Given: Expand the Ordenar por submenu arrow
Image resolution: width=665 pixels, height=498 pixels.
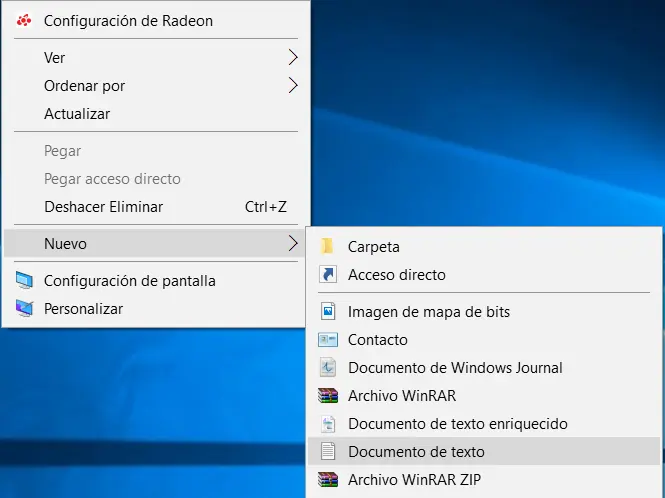Looking at the screenshot, I should pos(293,85).
